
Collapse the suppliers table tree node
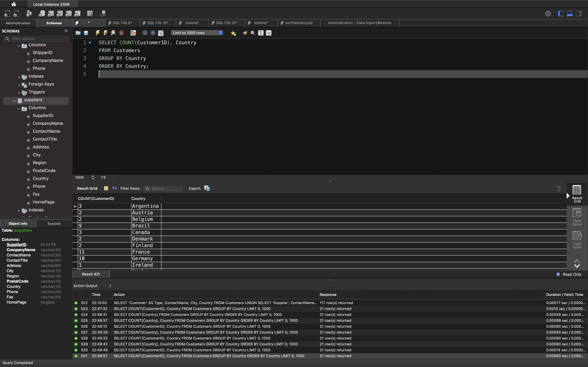(14, 100)
